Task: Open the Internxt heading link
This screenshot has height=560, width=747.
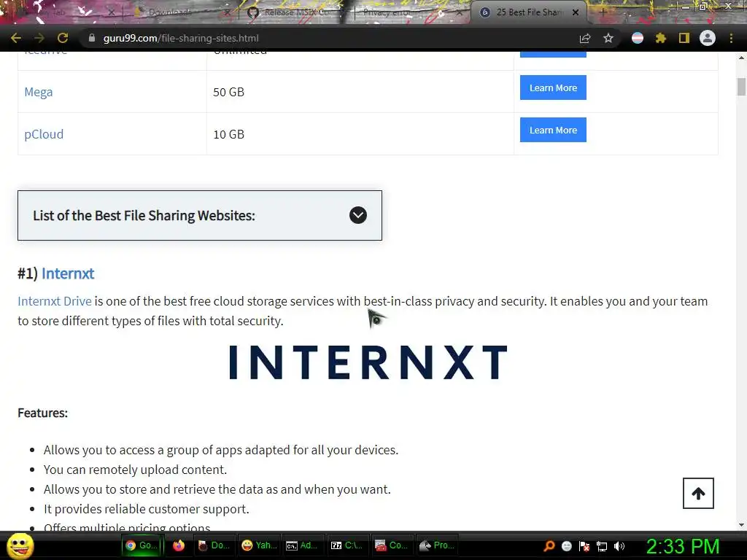Action: coord(68,274)
